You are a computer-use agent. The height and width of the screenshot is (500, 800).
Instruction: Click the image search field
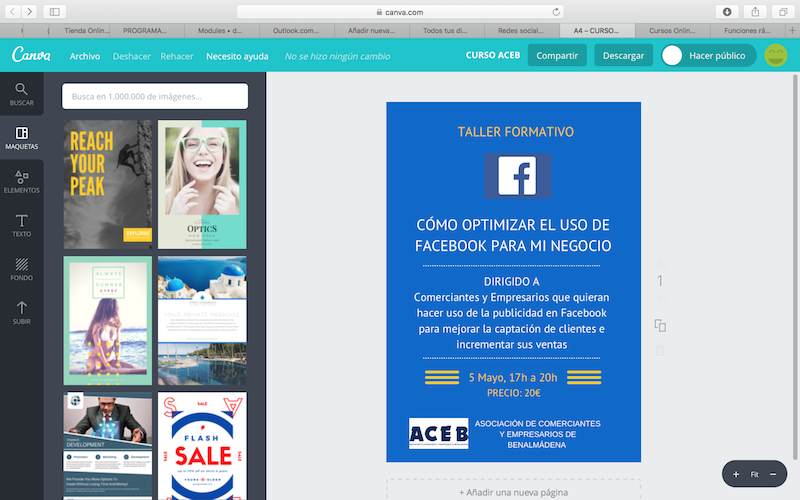(155, 96)
